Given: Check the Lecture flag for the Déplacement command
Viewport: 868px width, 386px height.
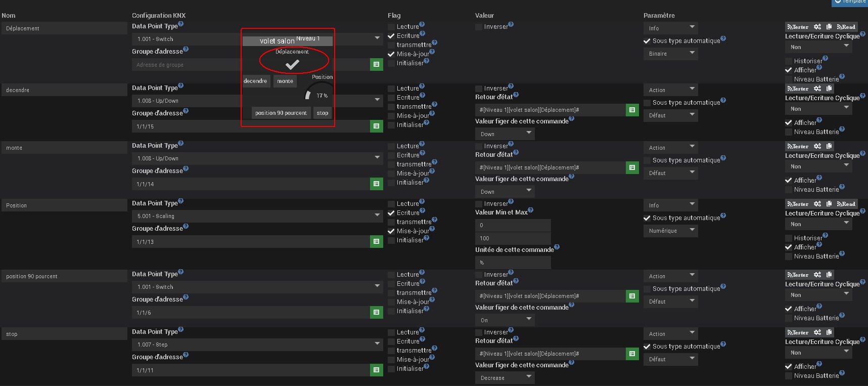Looking at the screenshot, I should 391,27.
